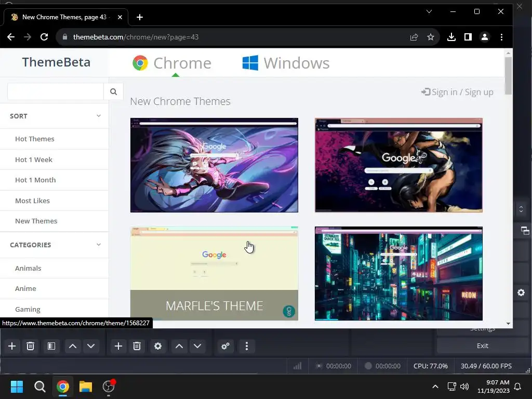Viewport: 532px width, 399px height.
Task: Open advanced audio properties gears icon
Action: point(225,346)
